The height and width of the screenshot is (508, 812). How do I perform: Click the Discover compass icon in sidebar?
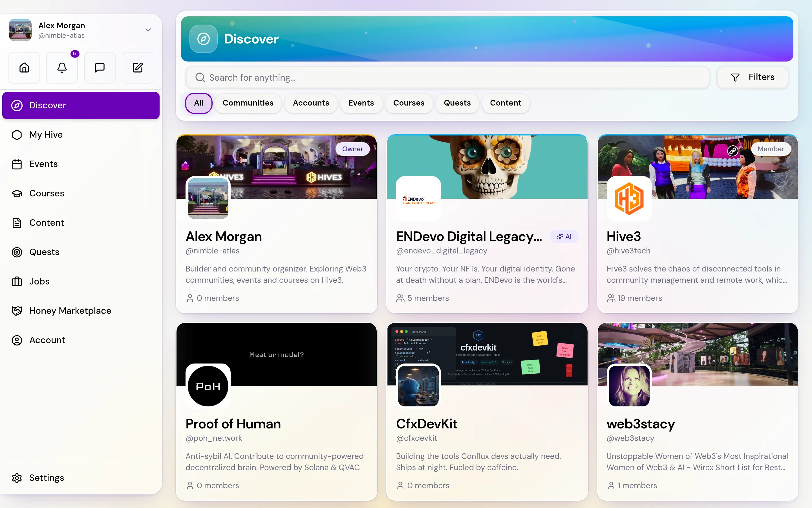point(17,105)
